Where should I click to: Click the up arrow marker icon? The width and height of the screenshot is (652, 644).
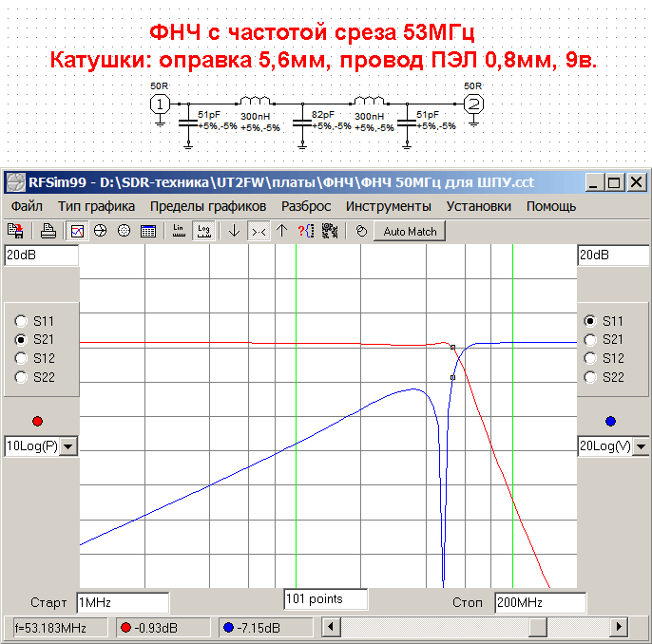coord(281,231)
